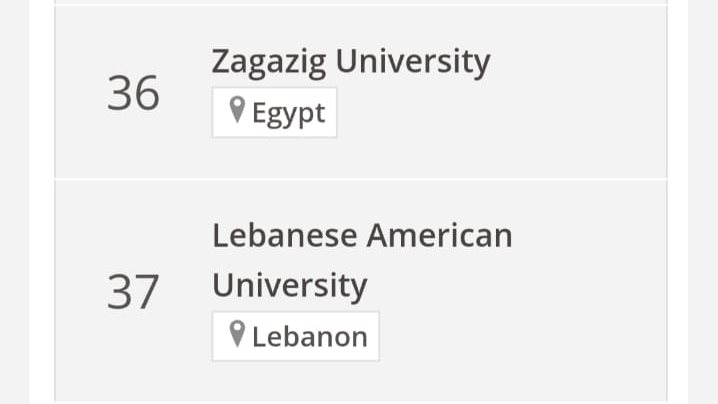Click the rank number 36
718x404 pixels.
133,94
